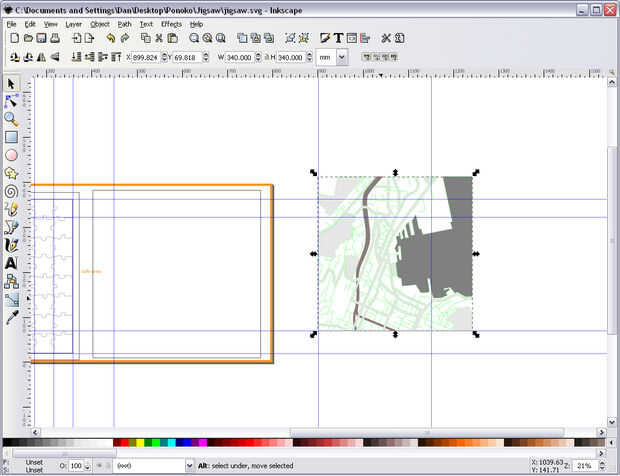
Task: Open Inkscape Preferences
Action: (386, 38)
